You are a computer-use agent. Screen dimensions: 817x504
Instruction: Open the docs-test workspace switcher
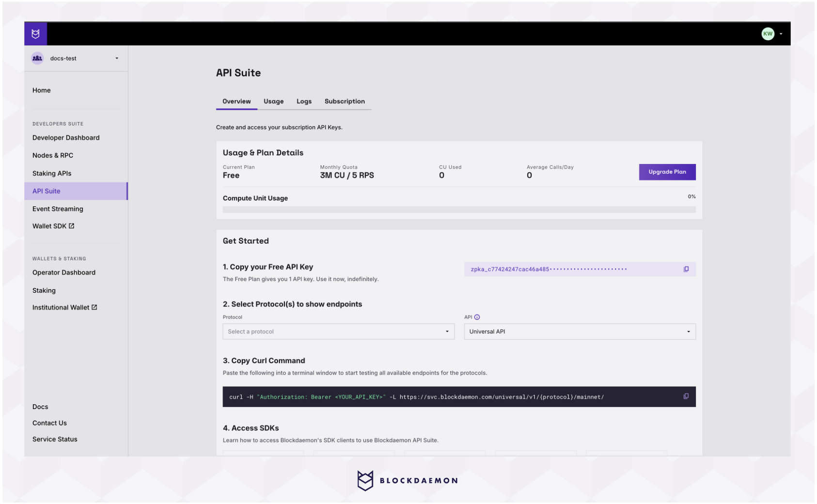coord(76,58)
